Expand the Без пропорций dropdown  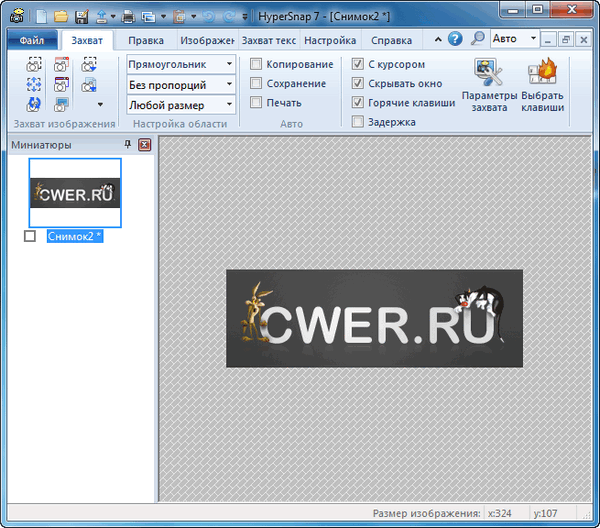click(229, 84)
